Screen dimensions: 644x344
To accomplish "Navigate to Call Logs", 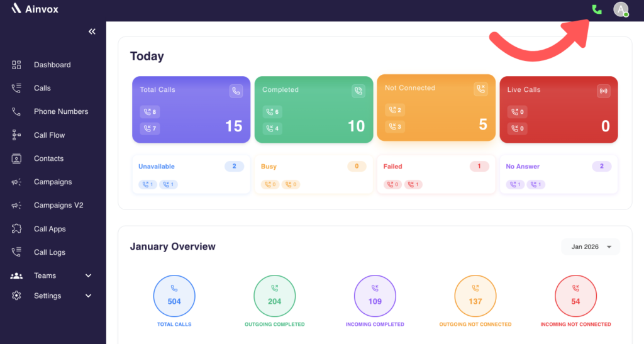I will coord(49,252).
